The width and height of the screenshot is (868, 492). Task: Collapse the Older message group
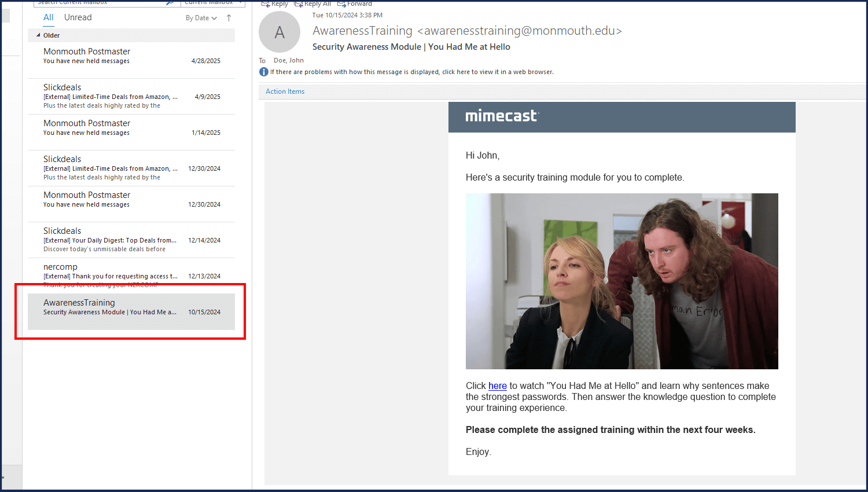coord(39,35)
